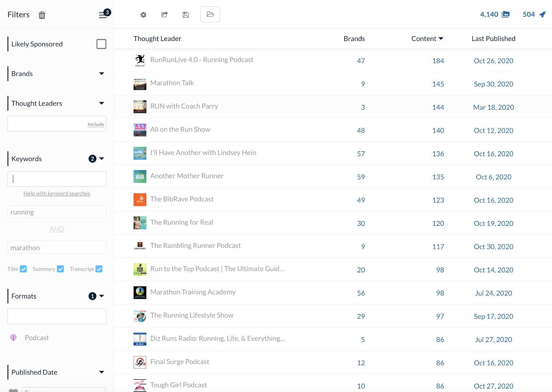Open Marathon Training Academy name

(193, 292)
